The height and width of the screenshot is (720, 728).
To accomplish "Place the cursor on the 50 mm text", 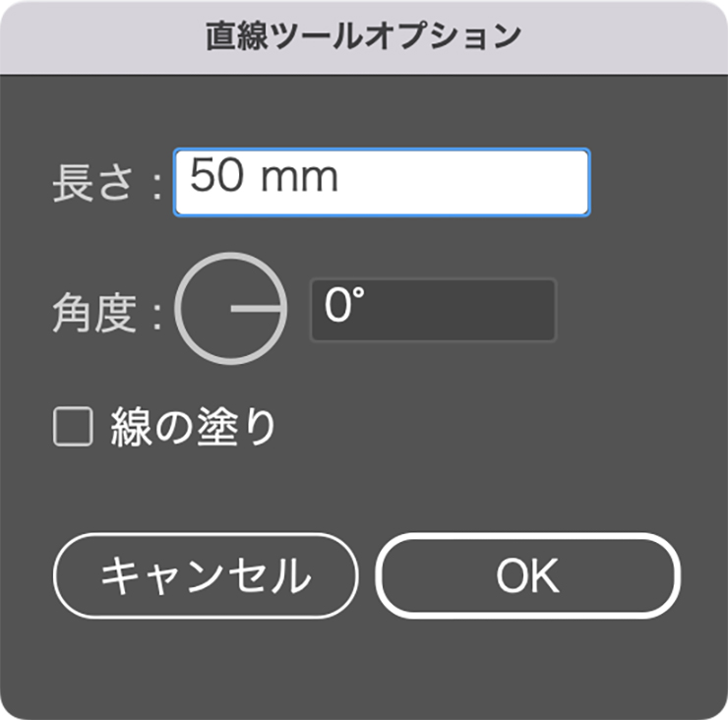I will (264, 177).
